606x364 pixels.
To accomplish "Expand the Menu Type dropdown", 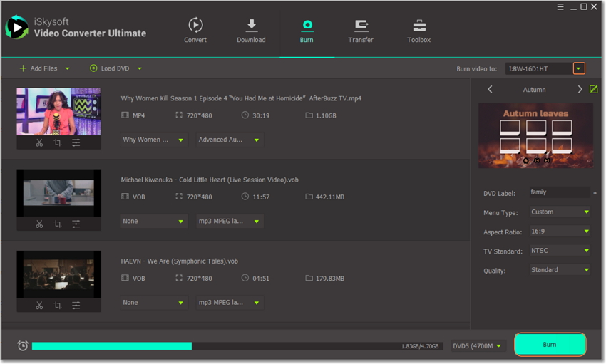I will click(x=560, y=212).
